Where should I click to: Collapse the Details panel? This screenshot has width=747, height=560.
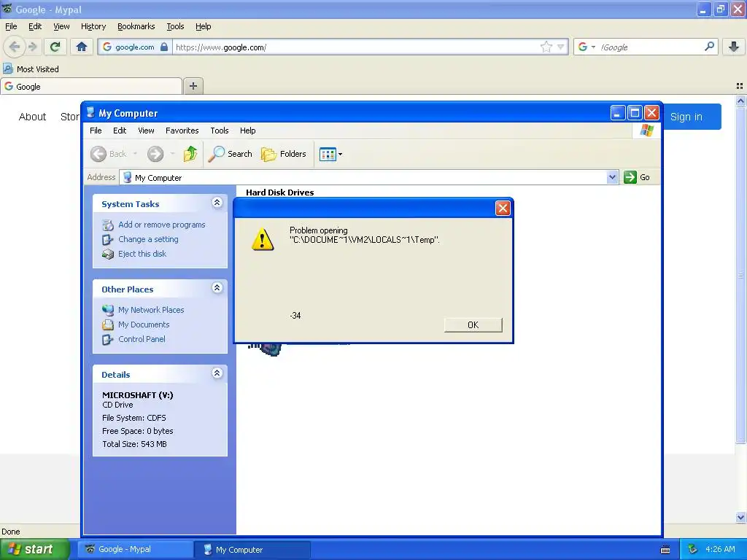click(x=217, y=373)
